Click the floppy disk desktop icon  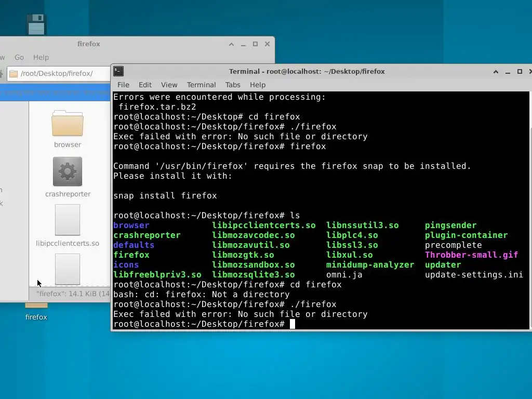pos(36,24)
